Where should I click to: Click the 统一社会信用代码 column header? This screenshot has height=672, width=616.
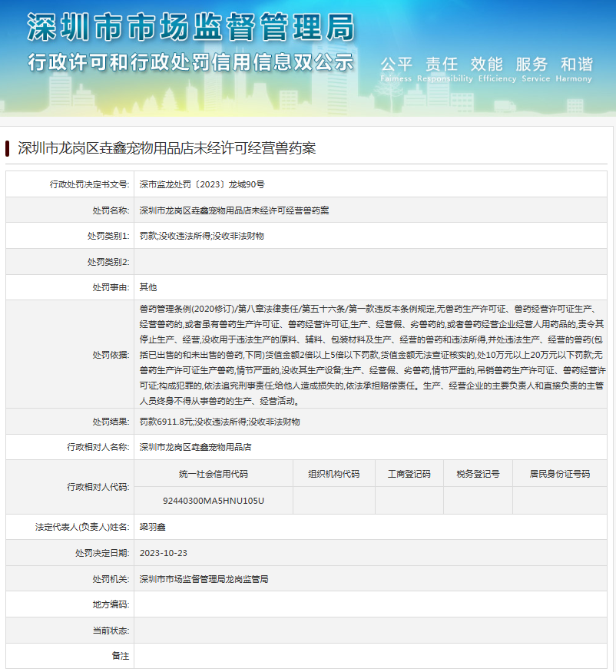tap(214, 474)
